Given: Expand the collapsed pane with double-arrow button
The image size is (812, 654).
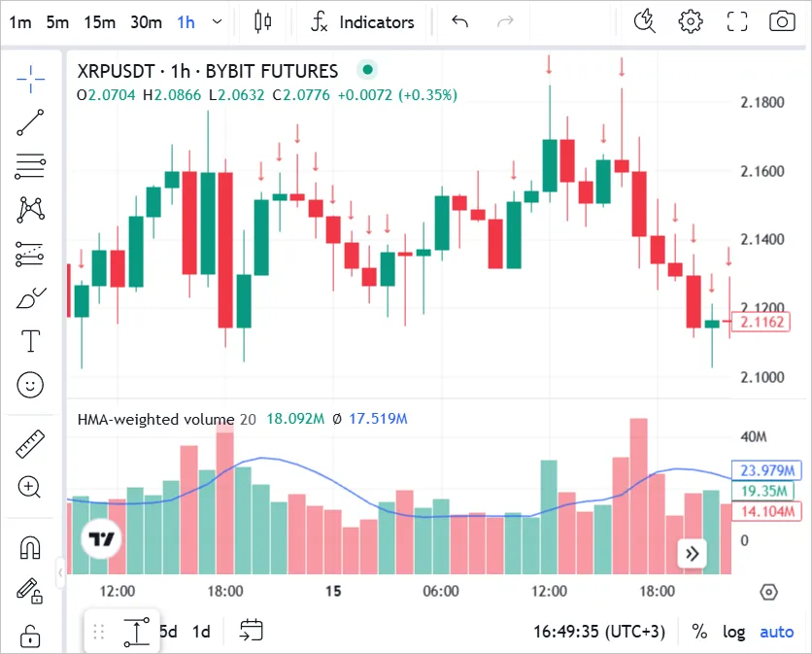Looking at the screenshot, I should (x=693, y=553).
